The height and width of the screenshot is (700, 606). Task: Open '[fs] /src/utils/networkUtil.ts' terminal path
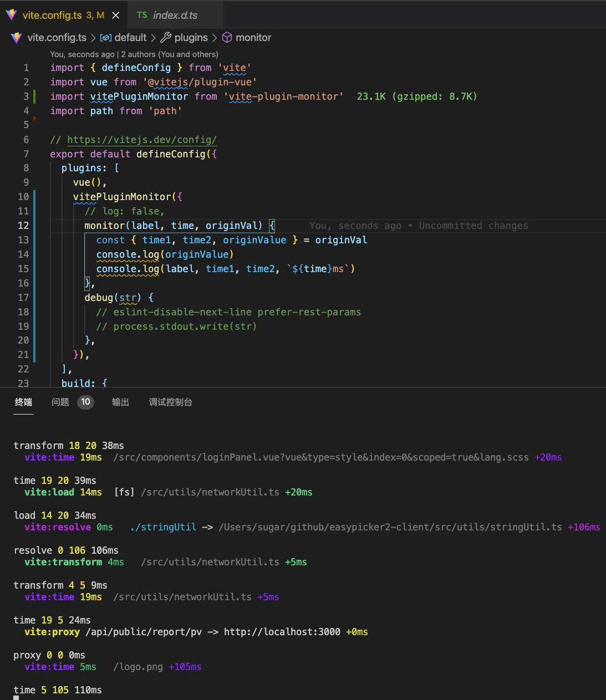coord(196,492)
